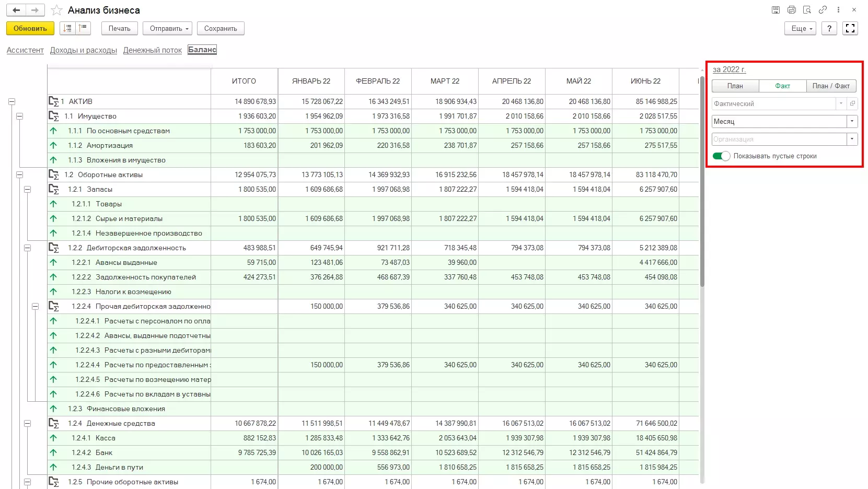Click the arrow icon of Финансовые вложения
The height and width of the screenshot is (489, 868).
tap(53, 409)
